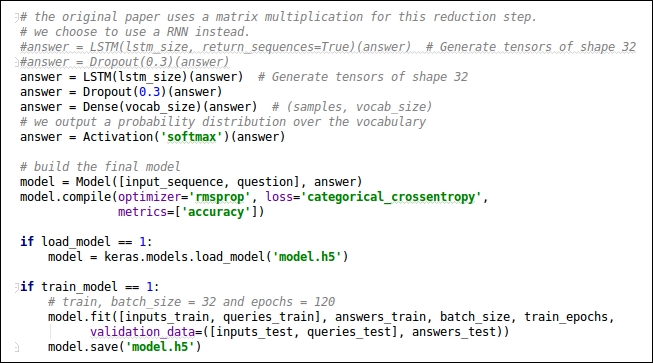The image size is (653, 363).
Task: Click the 'rmsprop' optimizer string
Action: (219, 197)
